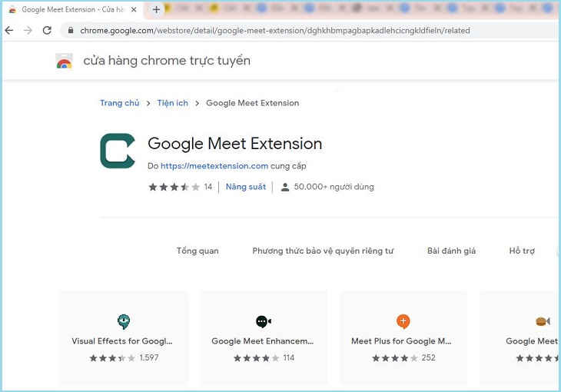Click the Google Meet Extension star rating
Image resolution: width=561 pixels, height=392 pixels.
click(x=174, y=187)
